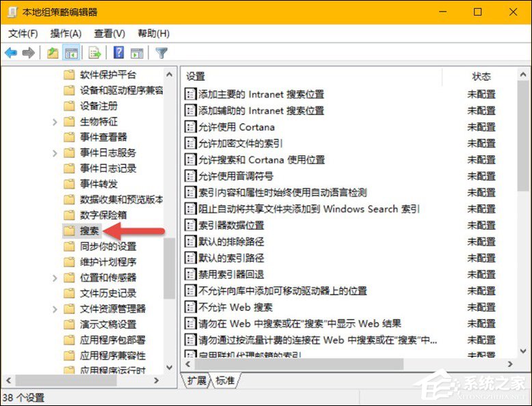
Task: Click the Filter funnel toolbar icon
Action: (x=161, y=53)
